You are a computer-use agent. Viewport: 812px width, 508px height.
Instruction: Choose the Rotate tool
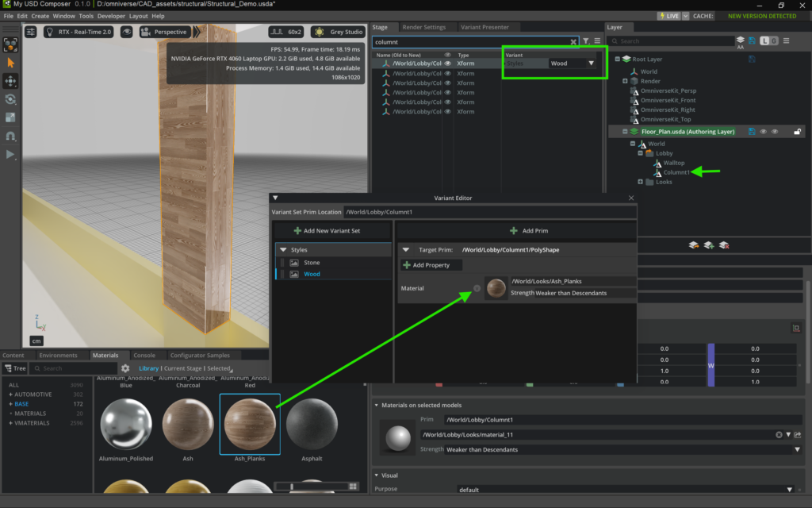coord(11,99)
